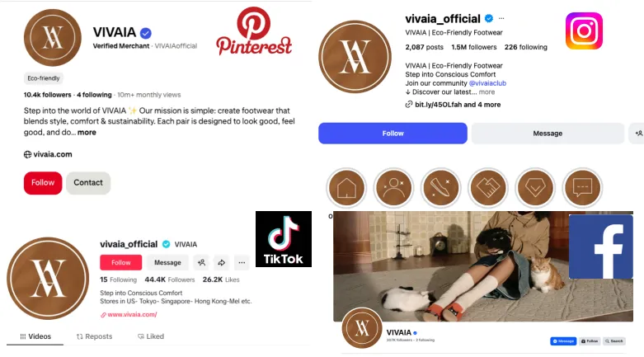Viewport: 644px width, 357px height.
Task: Open the TikTok three-dots more menu
Action: point(242,262)
